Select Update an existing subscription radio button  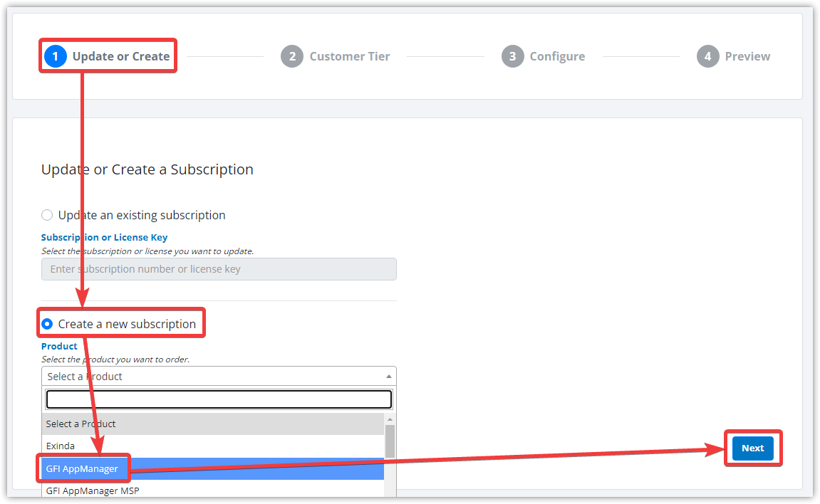click(x=47, y=215)
